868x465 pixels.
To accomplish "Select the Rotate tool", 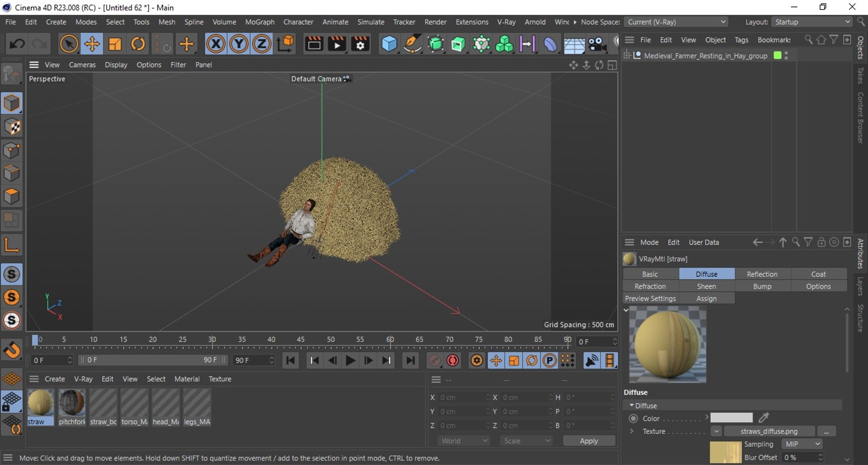I will 138,44.
